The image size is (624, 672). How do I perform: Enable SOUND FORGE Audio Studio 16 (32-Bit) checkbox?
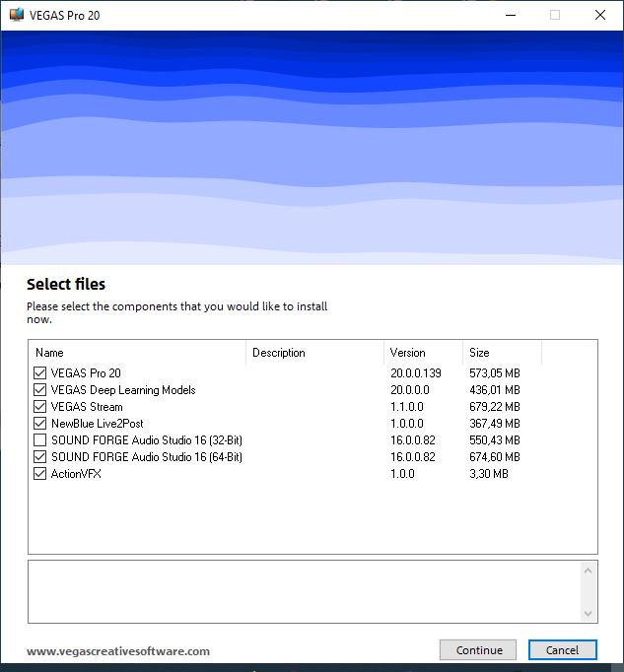coord(39,440)
